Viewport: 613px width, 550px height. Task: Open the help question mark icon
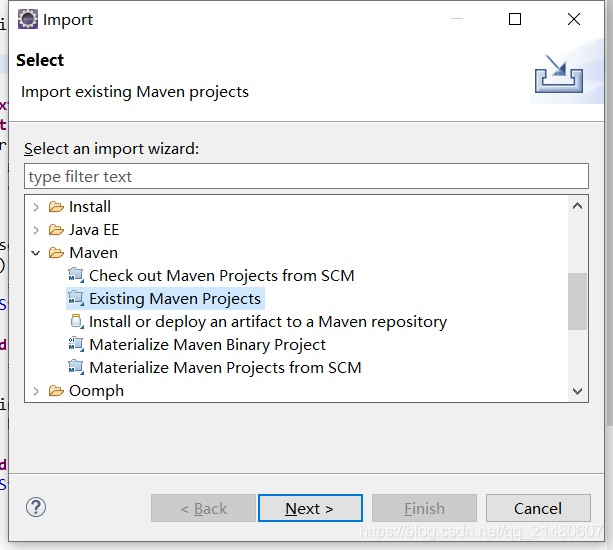36,507
